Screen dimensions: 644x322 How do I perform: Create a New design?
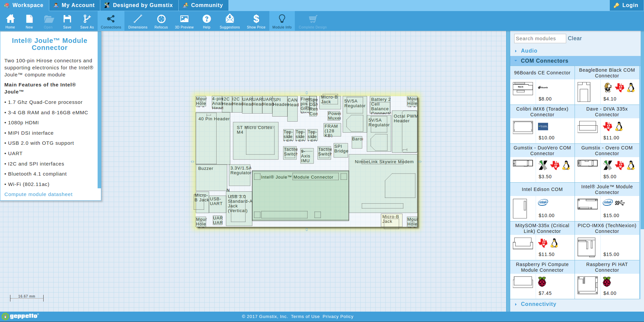click(x=29, y=21)
